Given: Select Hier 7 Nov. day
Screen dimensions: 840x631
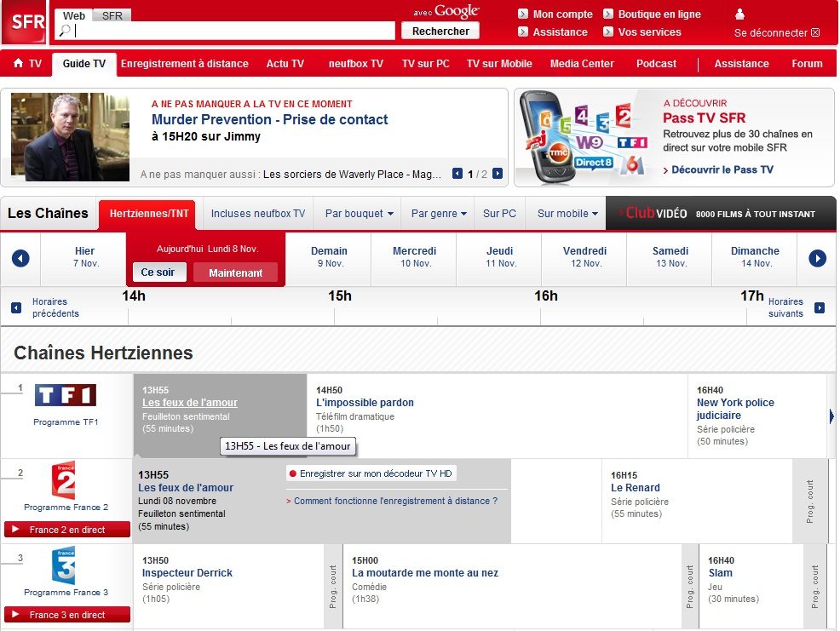Looking at the screenshot, I should click(x=84, y=257).
